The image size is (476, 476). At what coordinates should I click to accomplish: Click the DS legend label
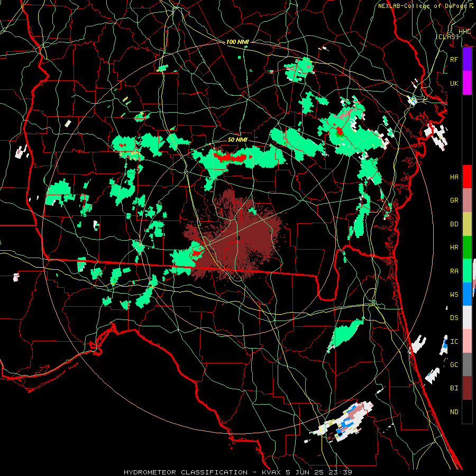pyautogui.click(x=454, y=317)
